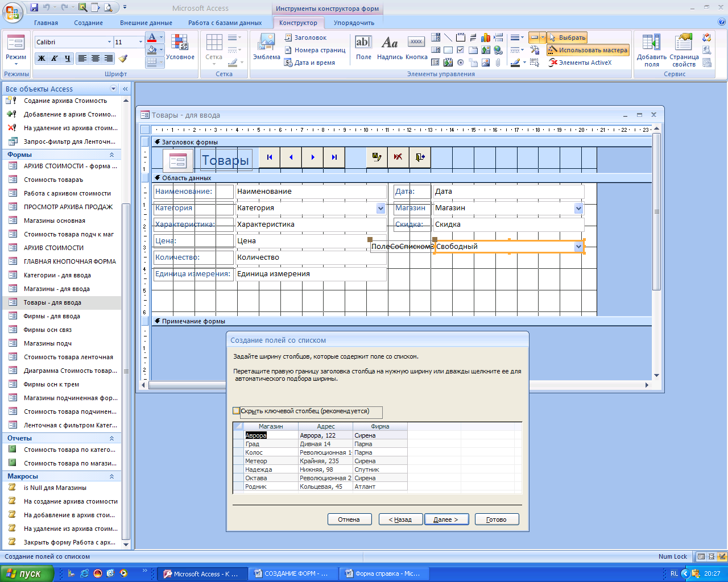Viewport: 728px width, 582px height.
Task: Align text right in Font group
Action: [108, 59]
